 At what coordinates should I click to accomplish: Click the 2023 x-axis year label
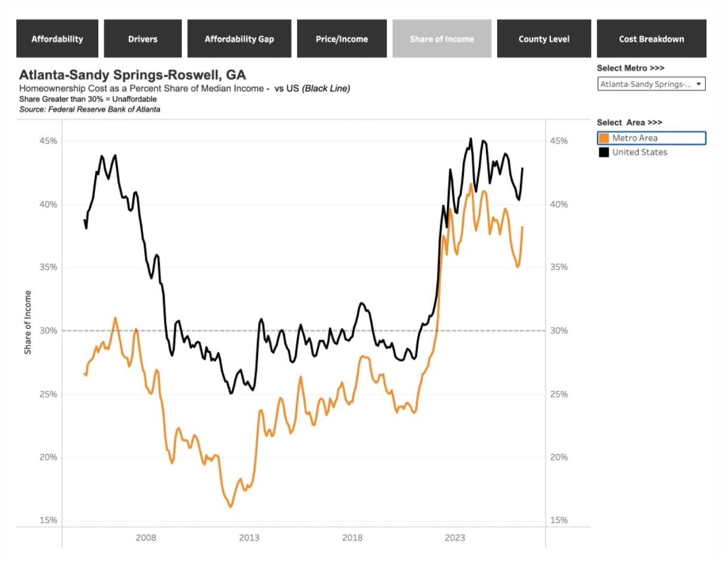click(456, 537)
